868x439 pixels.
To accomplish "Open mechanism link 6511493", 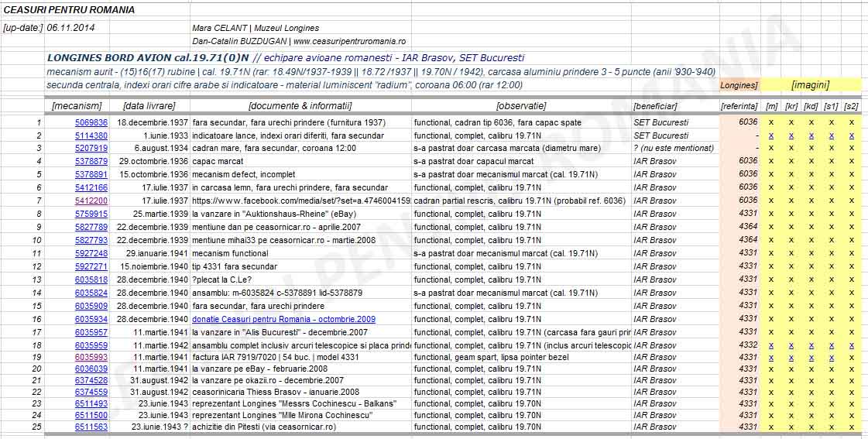I will coord(91,403).
